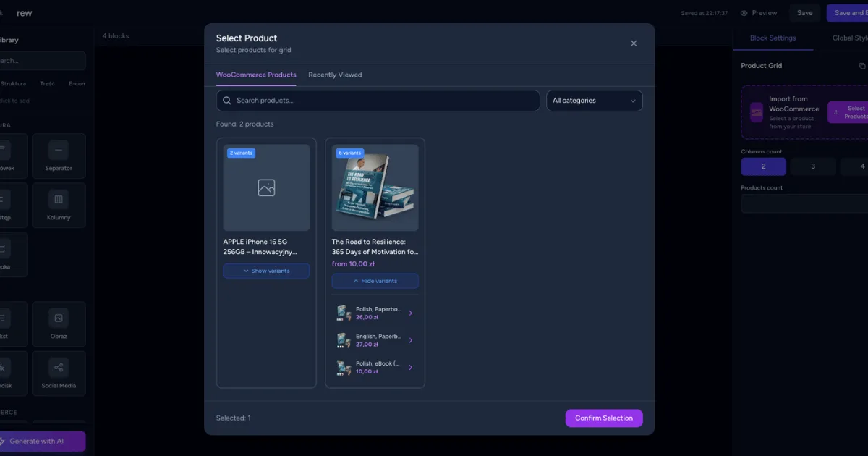Select The Road to Resilience book cover

pos(375,187)
